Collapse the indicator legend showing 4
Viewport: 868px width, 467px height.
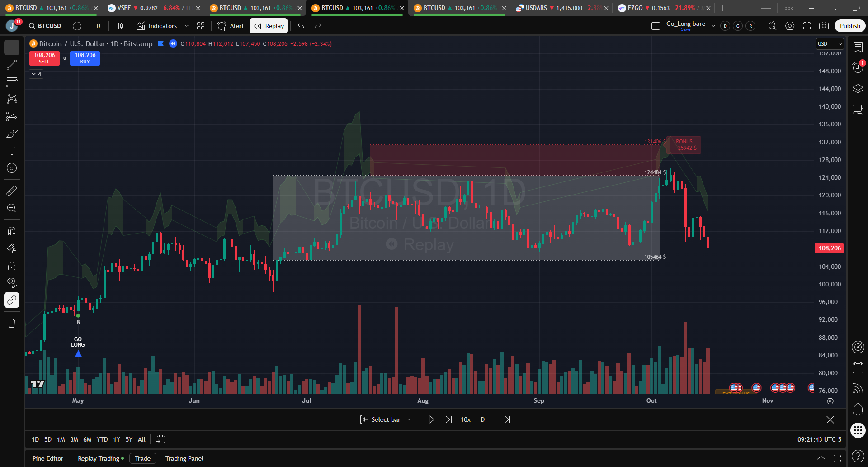pos(36,74)
